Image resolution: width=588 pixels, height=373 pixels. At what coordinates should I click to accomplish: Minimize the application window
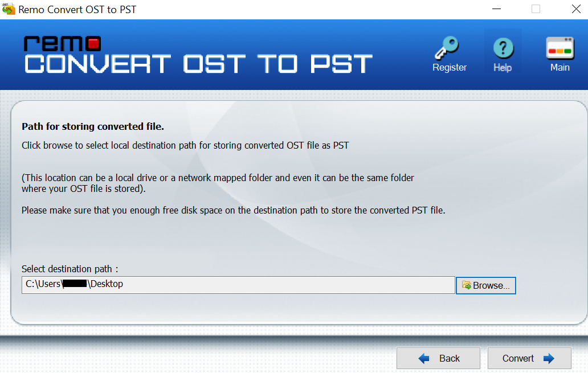496,9
